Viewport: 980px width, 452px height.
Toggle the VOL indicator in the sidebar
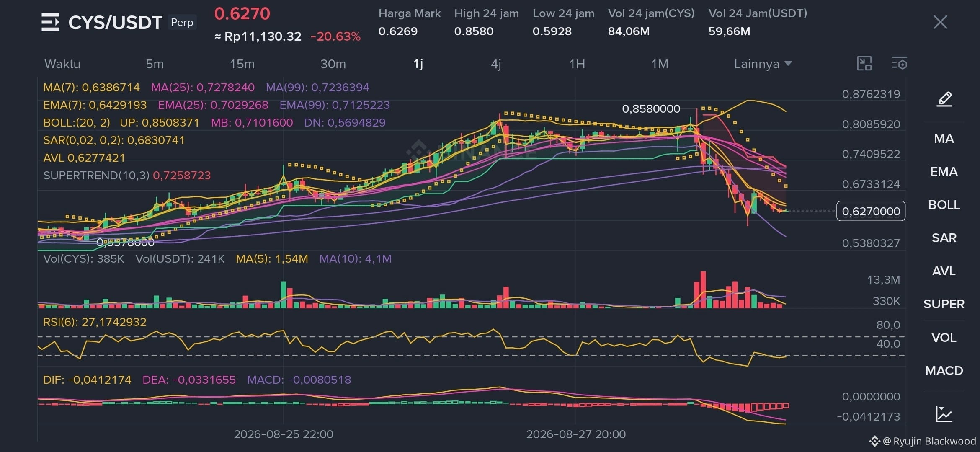point(944,338)
